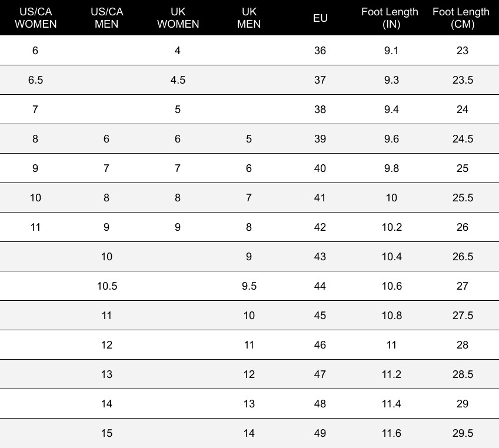499x448 pixels.
Task: Click EU size 38 cell
Action: tap(320, 109)
